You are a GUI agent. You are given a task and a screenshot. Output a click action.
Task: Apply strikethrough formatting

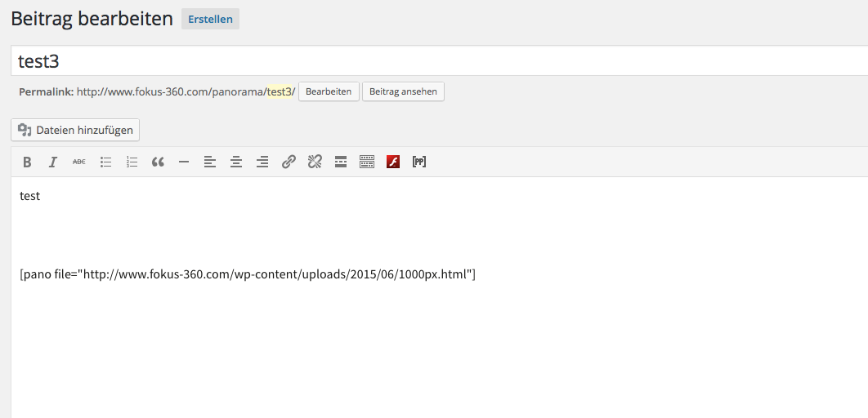coord(79,162)
